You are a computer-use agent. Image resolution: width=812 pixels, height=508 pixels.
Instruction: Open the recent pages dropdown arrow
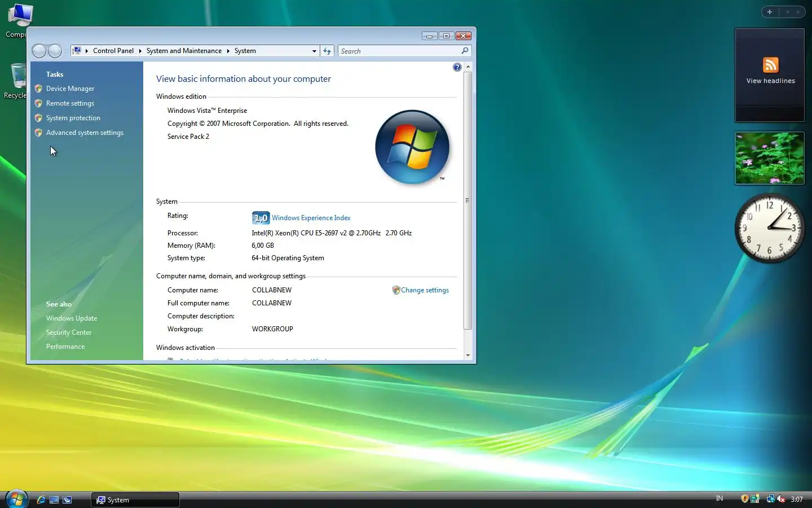pyautogui.click(x=66, y=51)
